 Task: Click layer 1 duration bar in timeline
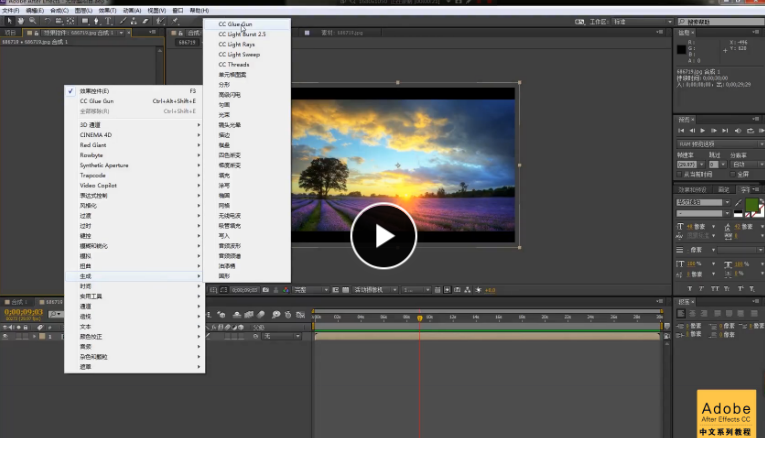click(x=487, y=336)
